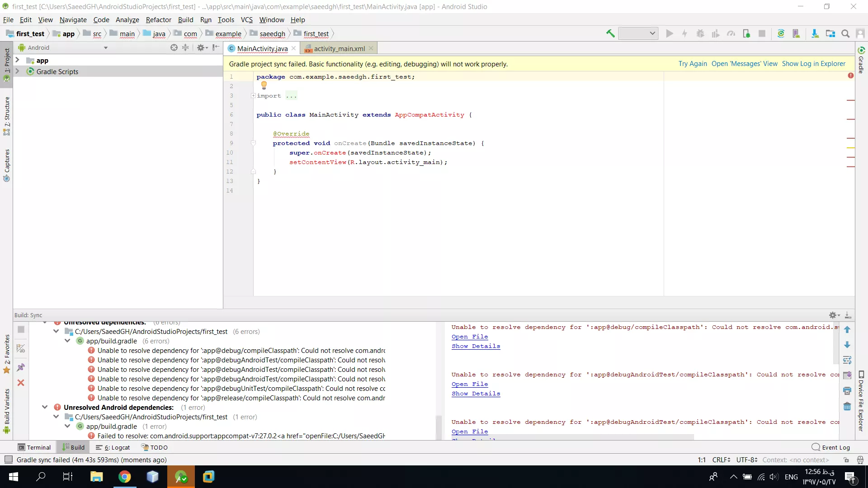Toggle soft wraps in build output
Screen dimensions: 868x488
click(x=847, y=360)
